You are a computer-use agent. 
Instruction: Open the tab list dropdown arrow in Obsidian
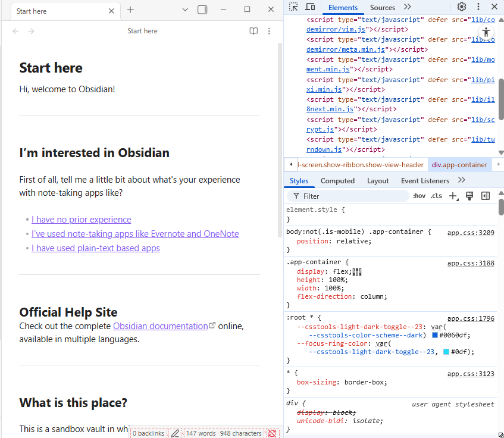185,10
